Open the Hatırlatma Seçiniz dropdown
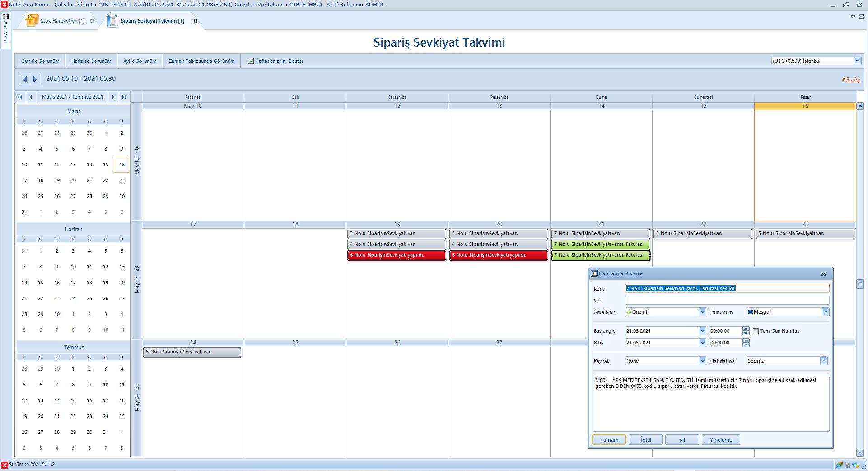868x471 pixels. [824, 361]
